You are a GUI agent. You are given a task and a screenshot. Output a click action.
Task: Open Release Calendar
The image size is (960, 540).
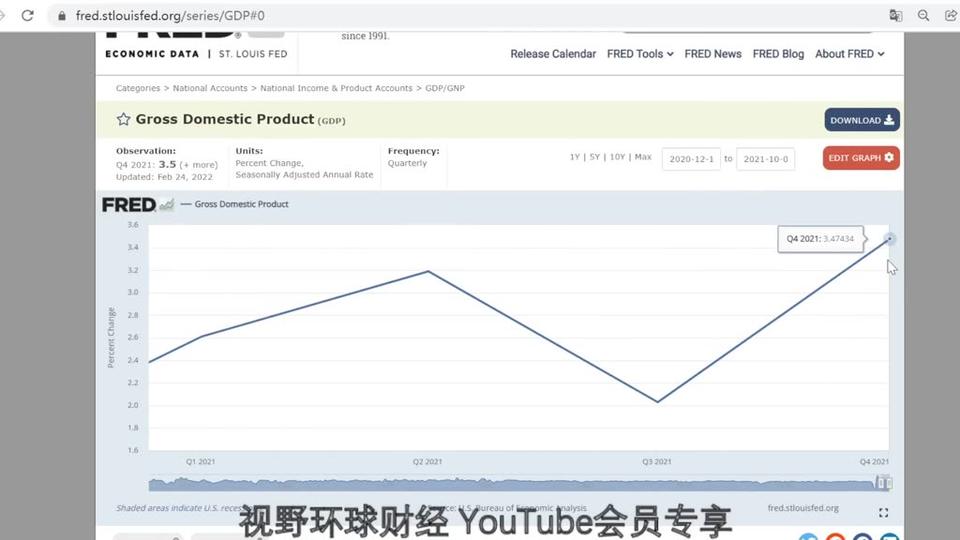tap(553, 54)
